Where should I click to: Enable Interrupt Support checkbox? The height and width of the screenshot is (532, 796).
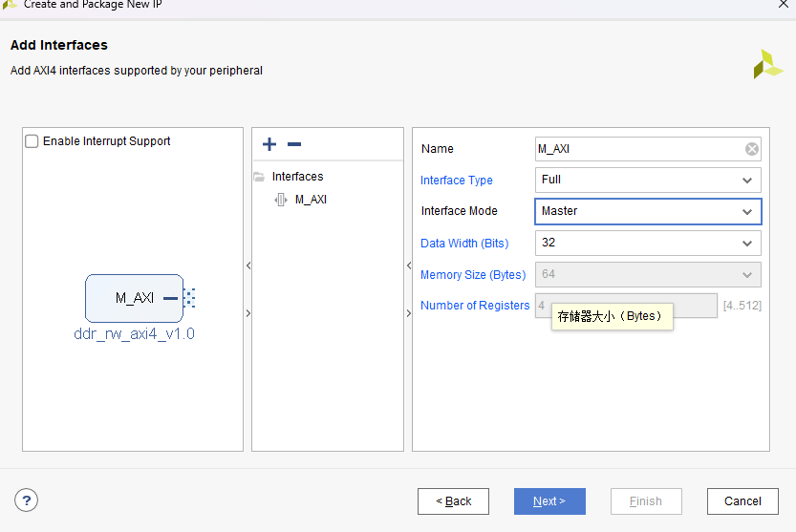tap(32, 141)
